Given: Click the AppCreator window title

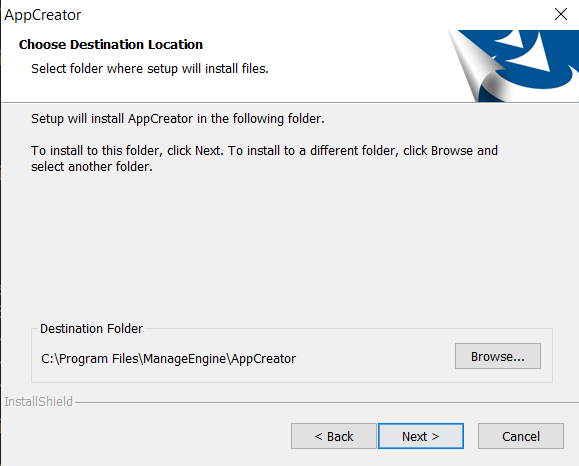Looking at the screenshot, I should click(x=42, y=15).
